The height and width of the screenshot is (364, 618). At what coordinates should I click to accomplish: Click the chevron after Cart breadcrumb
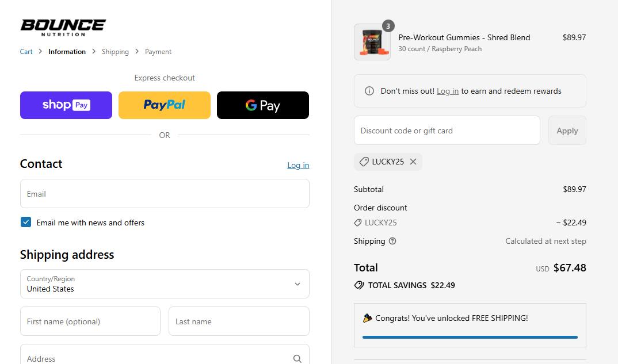click(x=40, y=51)
